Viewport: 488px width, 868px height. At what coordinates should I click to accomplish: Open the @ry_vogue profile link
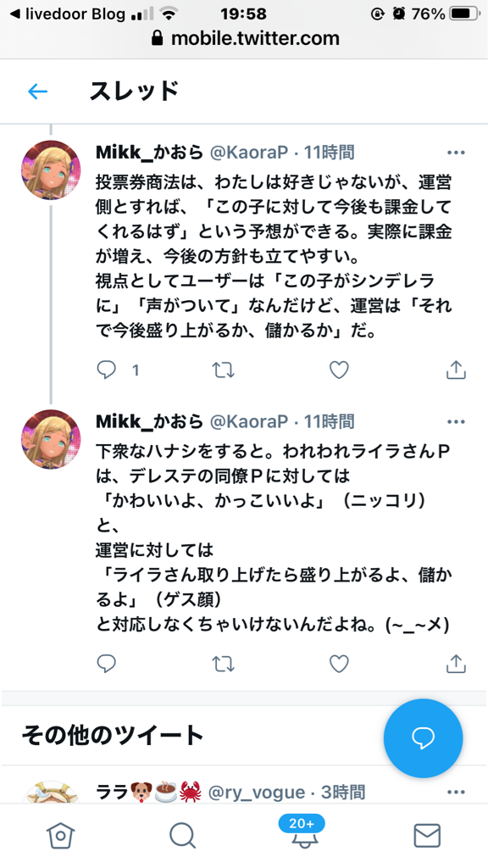[256, 793]
